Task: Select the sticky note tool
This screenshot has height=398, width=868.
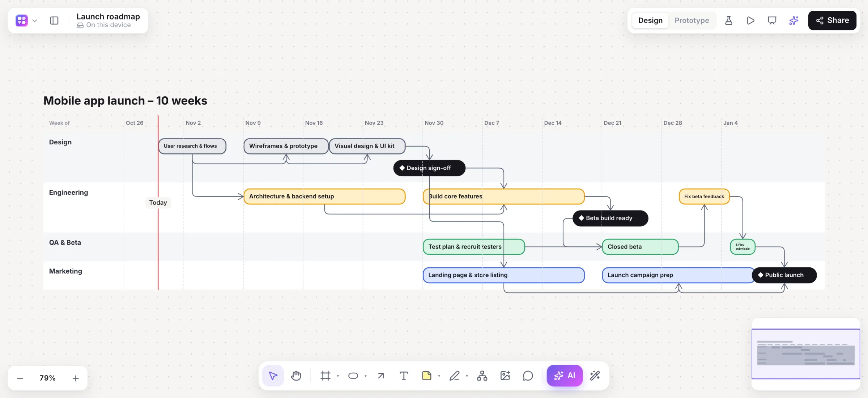Action: (x=427, y=376)
